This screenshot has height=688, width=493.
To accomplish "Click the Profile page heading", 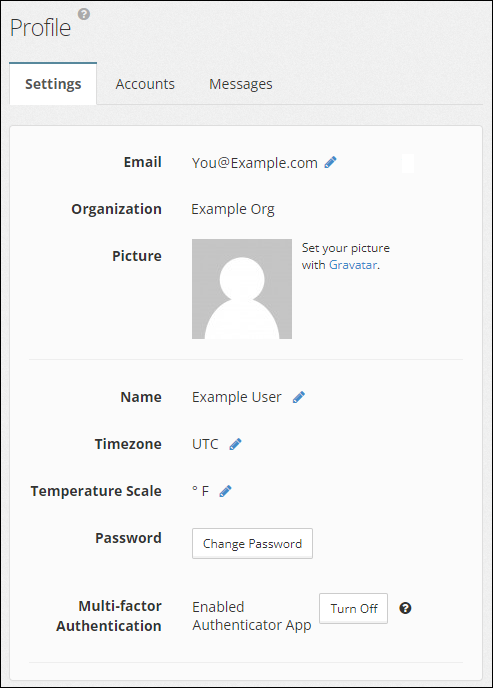I will coord(40,28).
